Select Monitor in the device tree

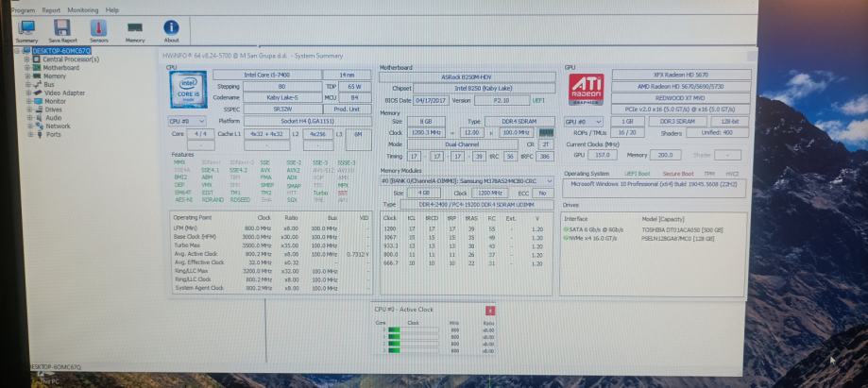(x=56, y=101)
